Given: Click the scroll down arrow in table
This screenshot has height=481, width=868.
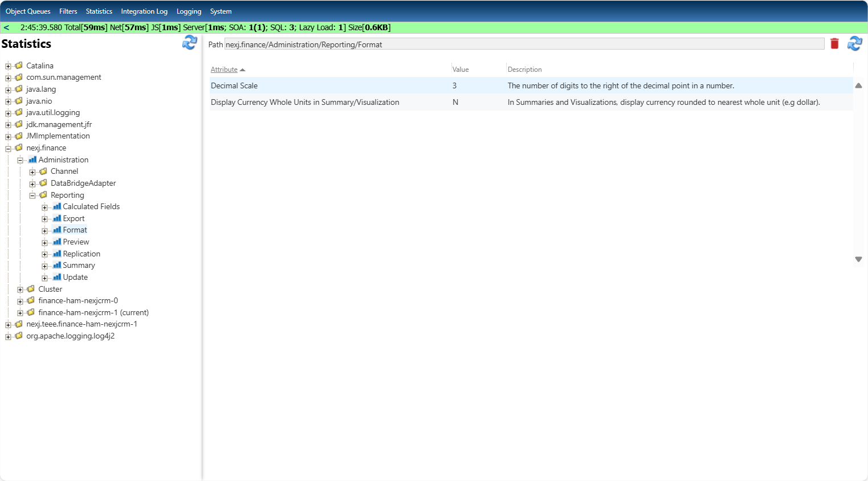Looking at the screenshot, I should tap(858, 259).
